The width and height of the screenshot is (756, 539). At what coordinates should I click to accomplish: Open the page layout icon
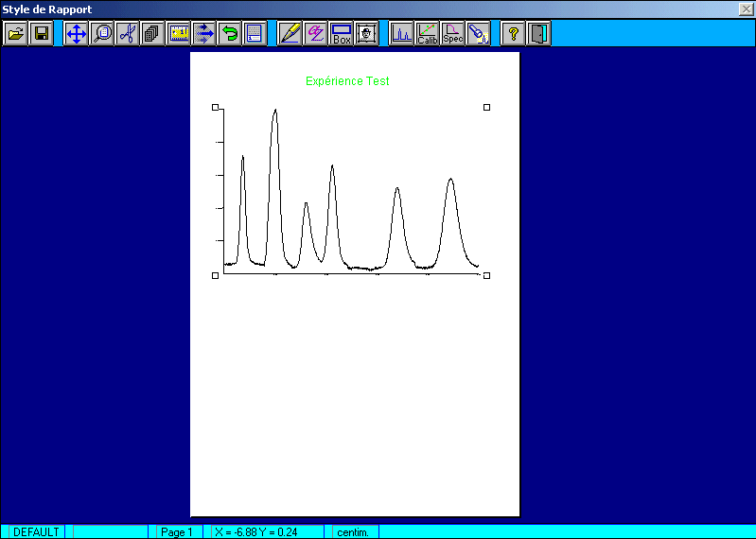[255, 34]
